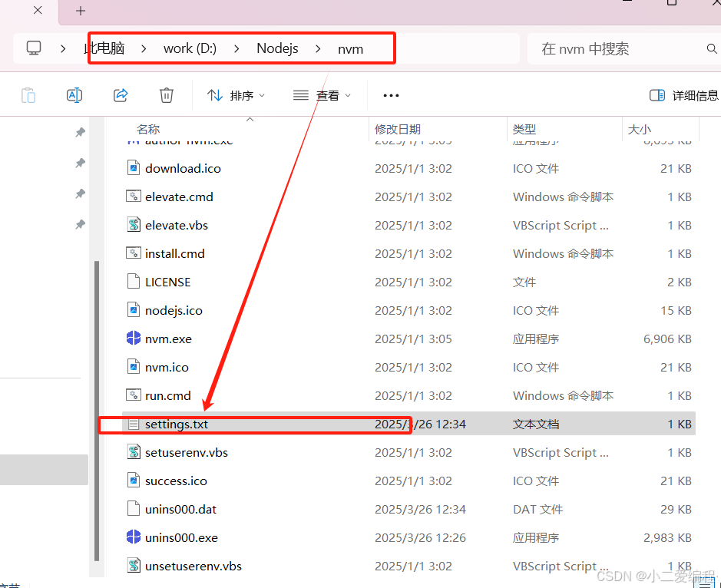Click the computer monitor icon in address bar

34,48
